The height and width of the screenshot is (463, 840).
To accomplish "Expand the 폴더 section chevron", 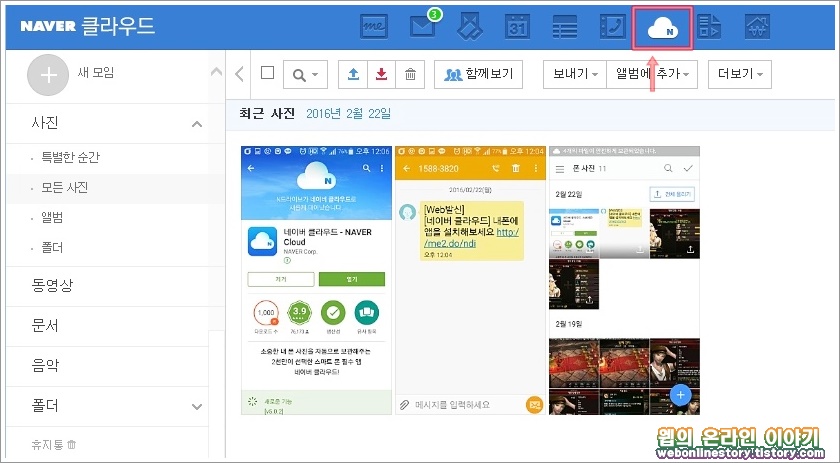I will [197, 407].
